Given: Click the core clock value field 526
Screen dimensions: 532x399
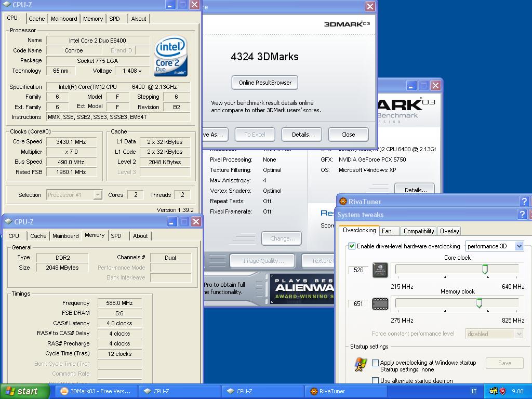Looking at the screenshot, I should [358, 270].
